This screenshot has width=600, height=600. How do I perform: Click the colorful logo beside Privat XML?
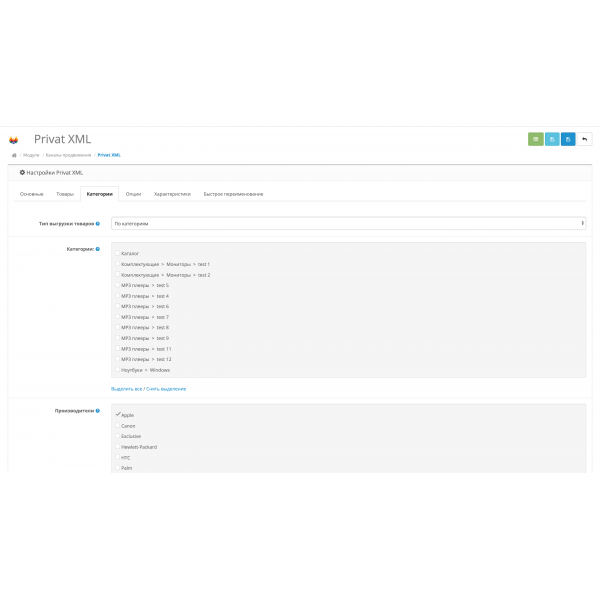[x=14, y=140]
